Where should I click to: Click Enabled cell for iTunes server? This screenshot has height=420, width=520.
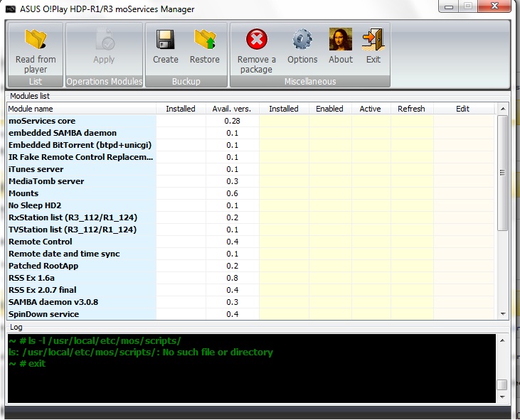tap(329, 169)
